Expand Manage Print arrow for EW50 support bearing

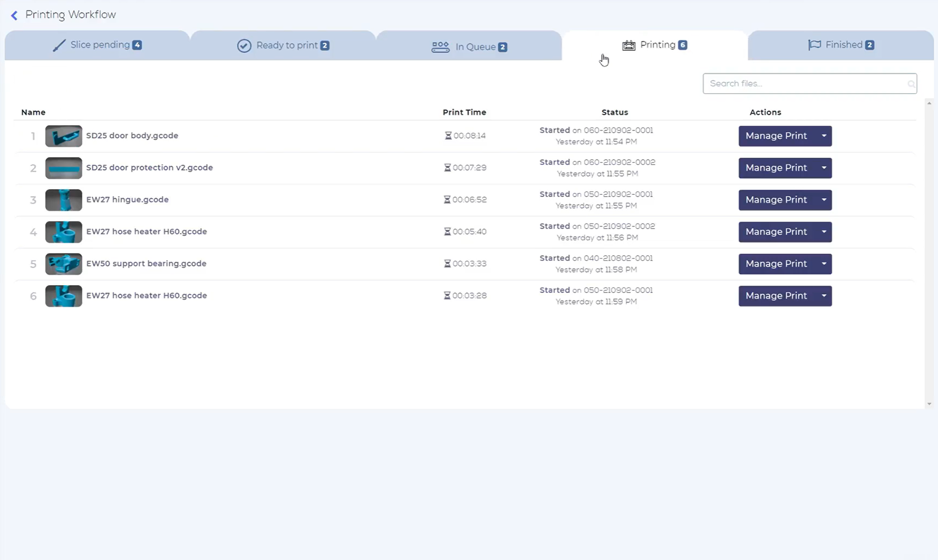[x=824, y=264]
